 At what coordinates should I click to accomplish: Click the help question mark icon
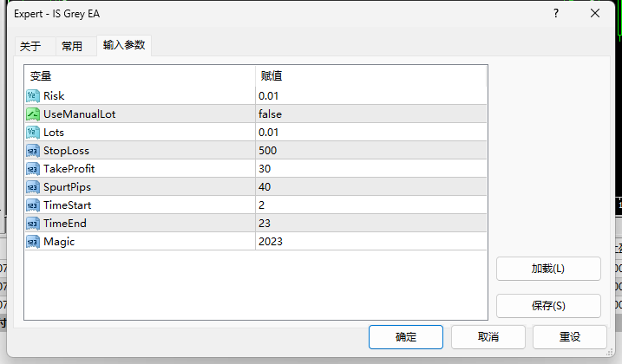click(x=556, y=14)
